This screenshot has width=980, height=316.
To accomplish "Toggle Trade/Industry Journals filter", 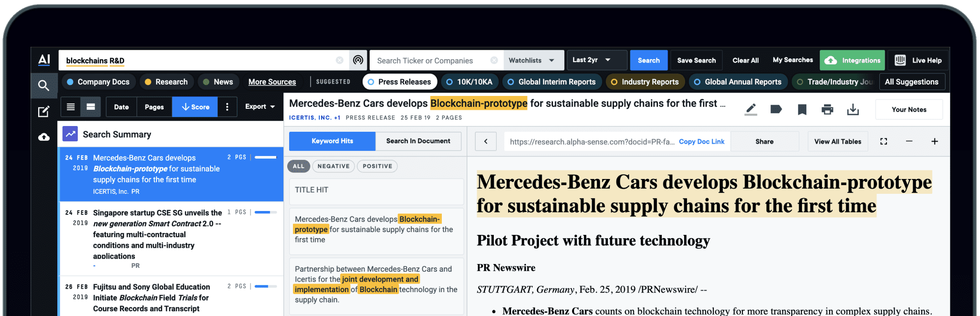I will click(834, 82).
